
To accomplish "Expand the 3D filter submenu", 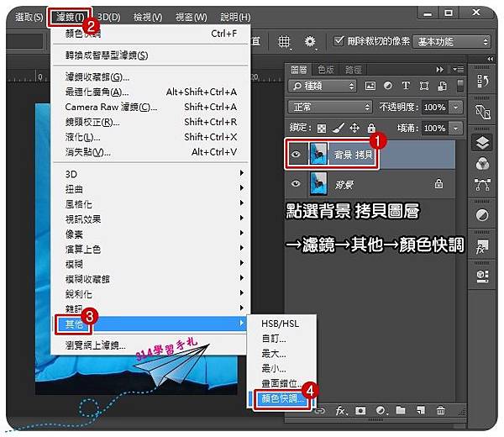I will [150, 174].
